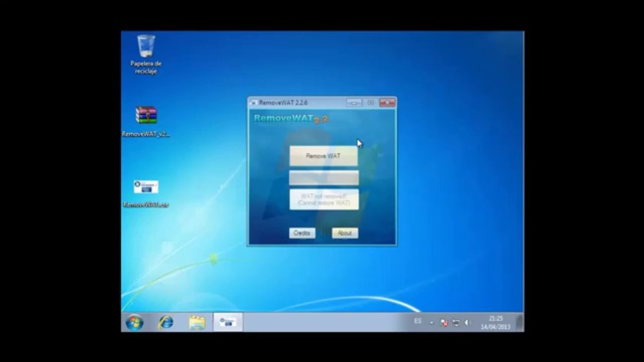Screen dimensions: 644x362
Task: Select the RemoveWAT WinRAR archive icon
Action: (x=146, y=121)
